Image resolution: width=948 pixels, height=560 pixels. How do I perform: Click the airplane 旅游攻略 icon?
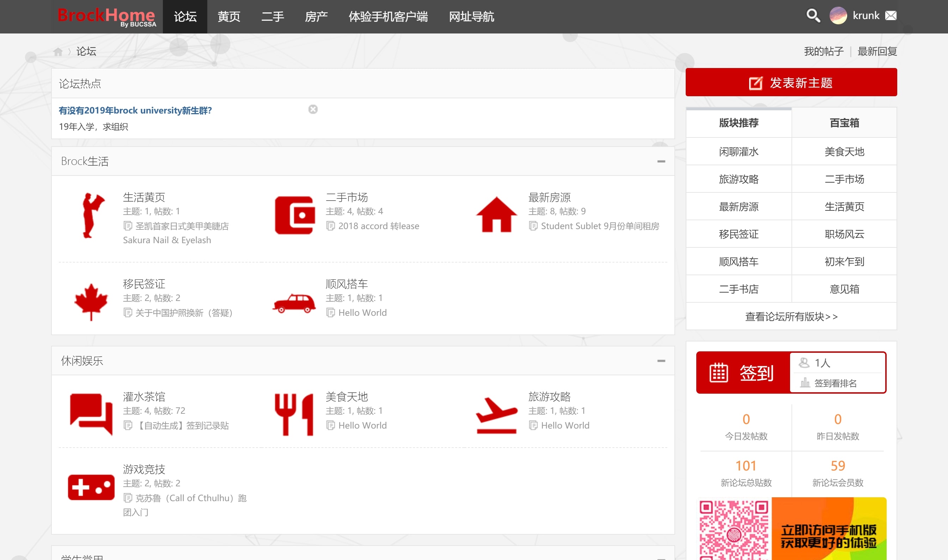[496, 415]
